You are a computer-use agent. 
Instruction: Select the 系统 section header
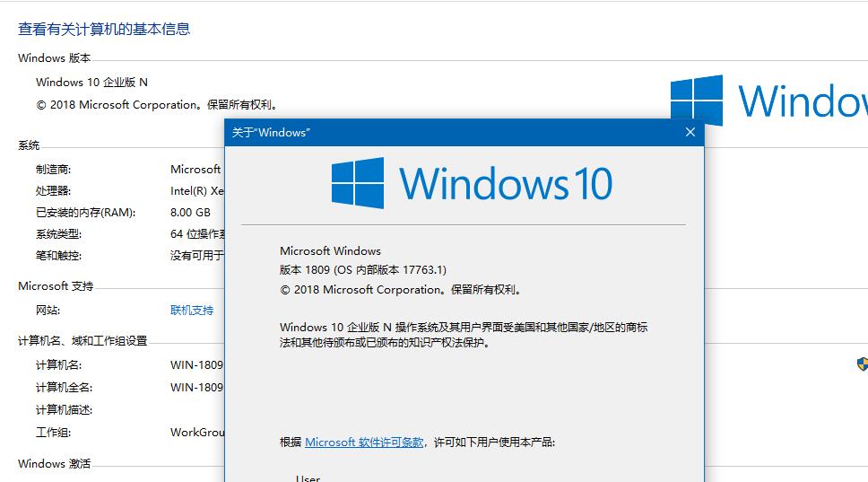point(29,145)
